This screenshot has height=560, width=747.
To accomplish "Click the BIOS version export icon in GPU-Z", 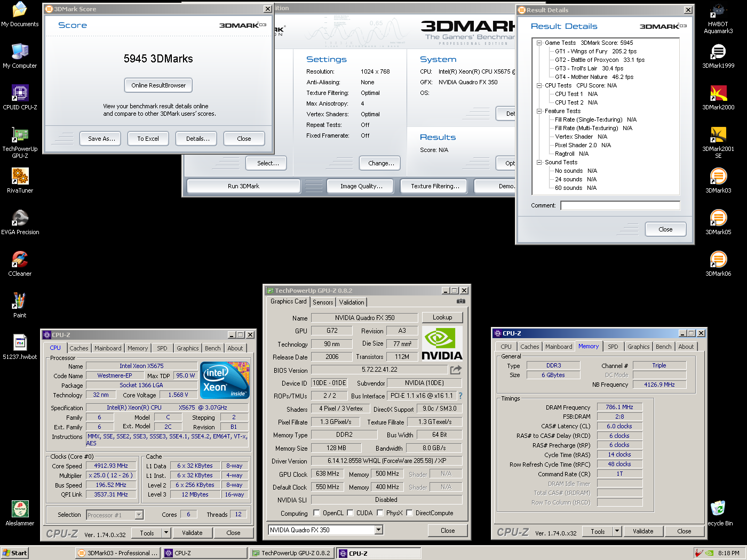I will pos(456,370).
